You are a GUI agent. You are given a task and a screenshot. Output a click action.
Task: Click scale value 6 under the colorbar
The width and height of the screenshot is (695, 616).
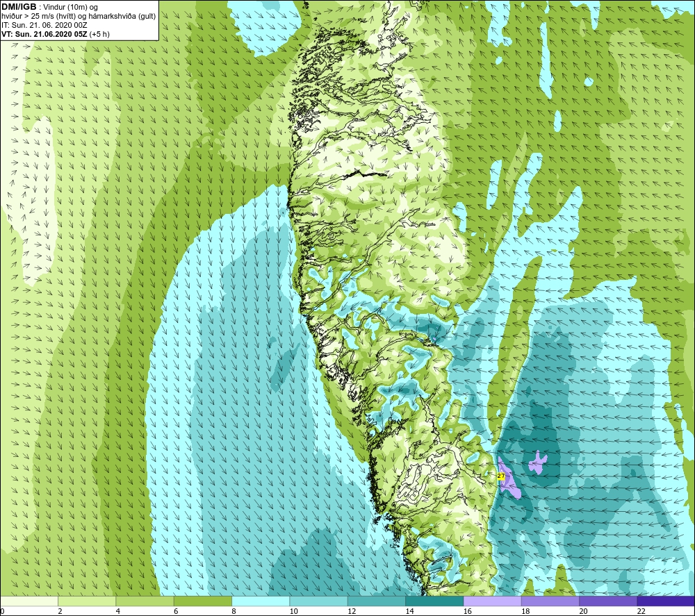click(176, 611)
